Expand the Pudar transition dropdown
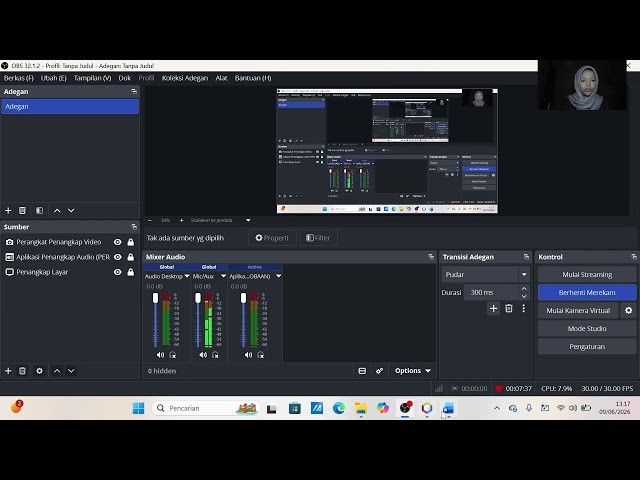Viewport: 640px width, 480px height. click(524, 275)
